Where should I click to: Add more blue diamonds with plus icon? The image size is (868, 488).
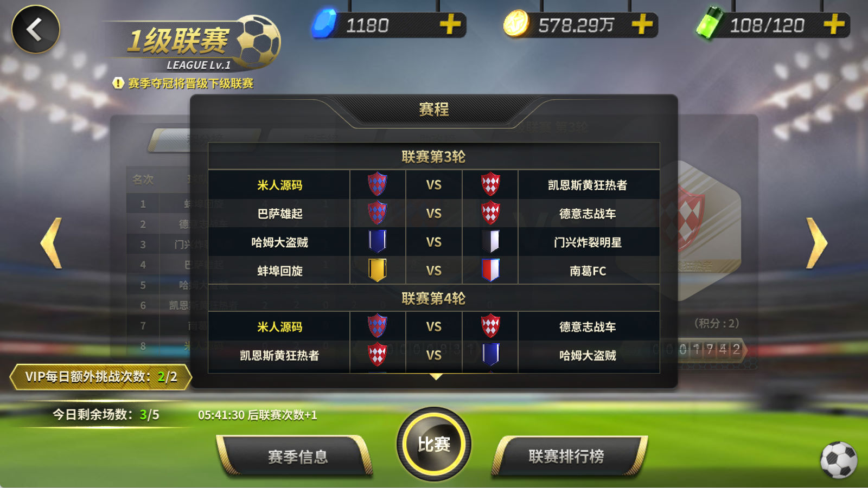point(450,24)
